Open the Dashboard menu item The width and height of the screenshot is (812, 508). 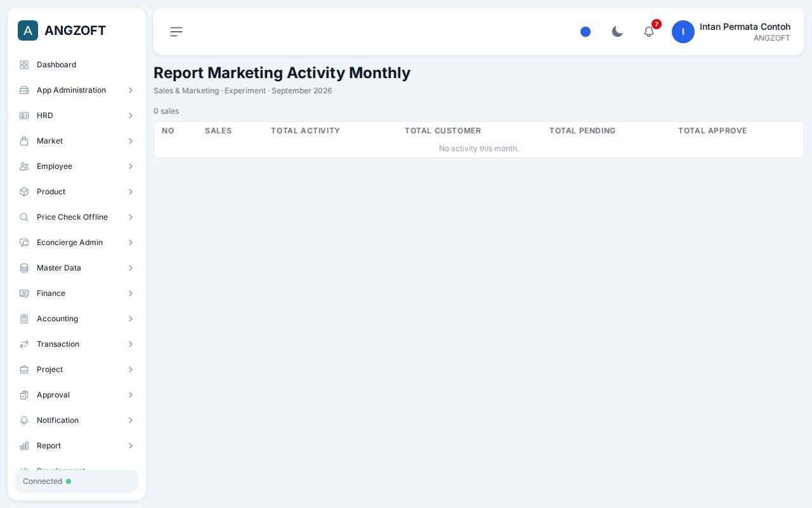point(77,65)
